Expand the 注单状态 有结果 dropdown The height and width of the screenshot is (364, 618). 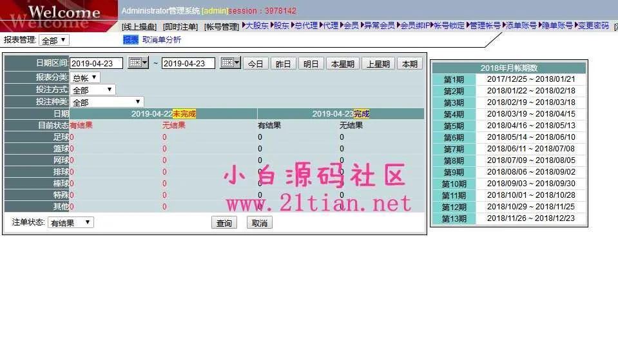tap(71, 222)
